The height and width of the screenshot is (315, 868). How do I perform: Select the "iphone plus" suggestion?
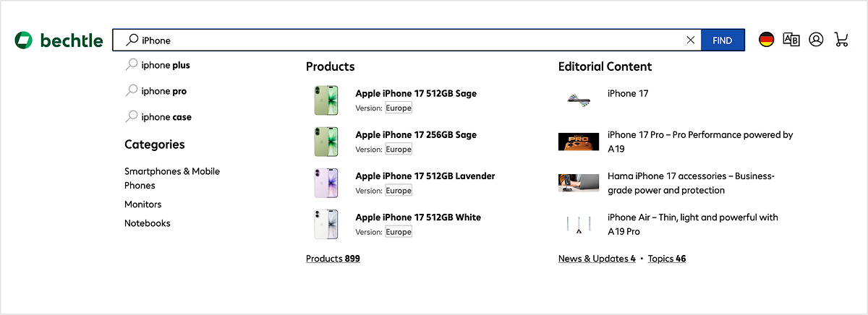point(165,65)
